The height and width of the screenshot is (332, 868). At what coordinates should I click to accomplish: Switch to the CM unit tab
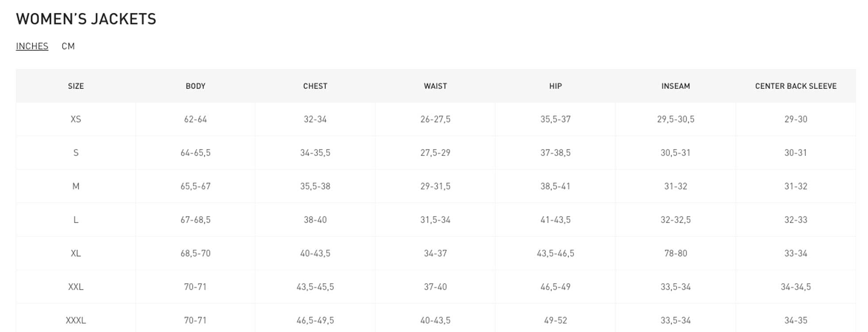pyautogui.click(x=68, y=46)
